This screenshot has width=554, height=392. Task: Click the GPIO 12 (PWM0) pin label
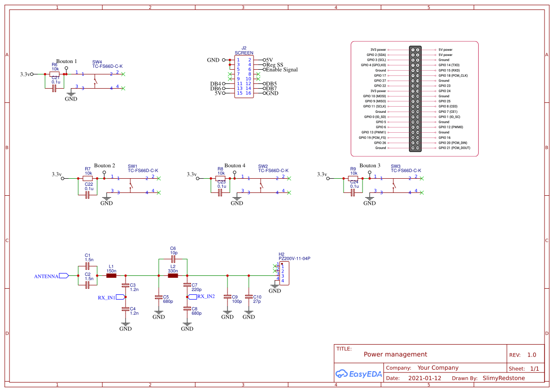tap(450, 127)
